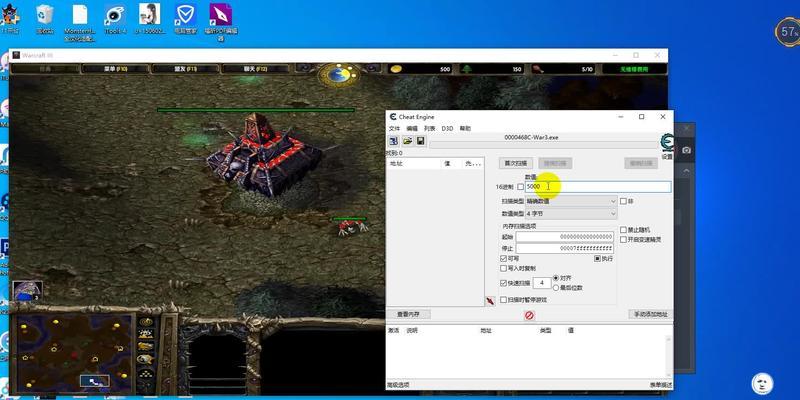Click the open folder icon in Cheat Engine
This screenshot has width=800, height=400.
point(407,141)
